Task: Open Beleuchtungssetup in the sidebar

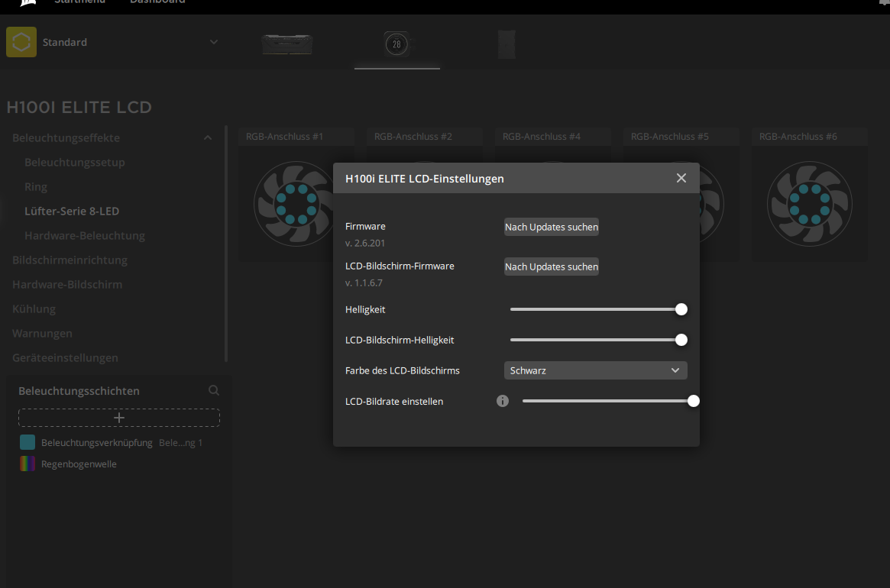Action: pos(74,163)
